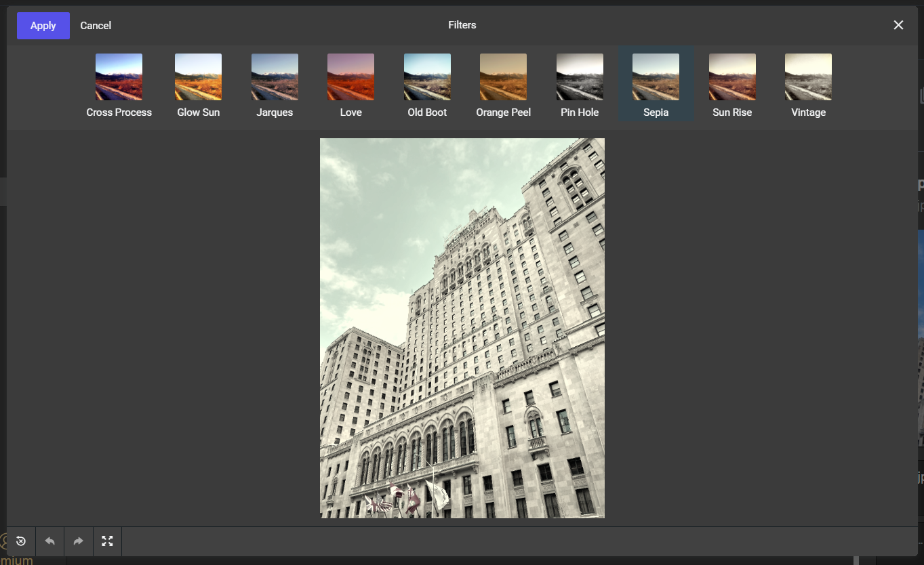Reset image using the restore icon
Screen dimensions: 924x565
[21, 541]
